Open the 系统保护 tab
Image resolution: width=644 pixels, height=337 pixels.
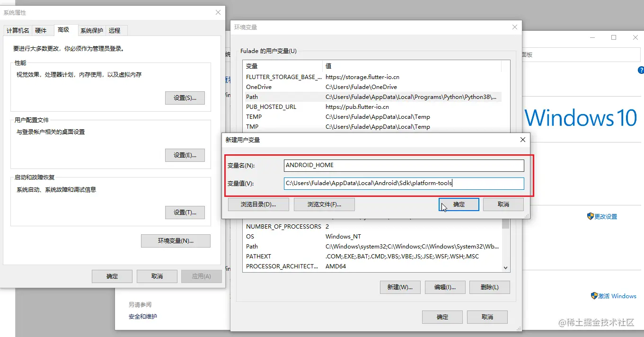point(91,30)
